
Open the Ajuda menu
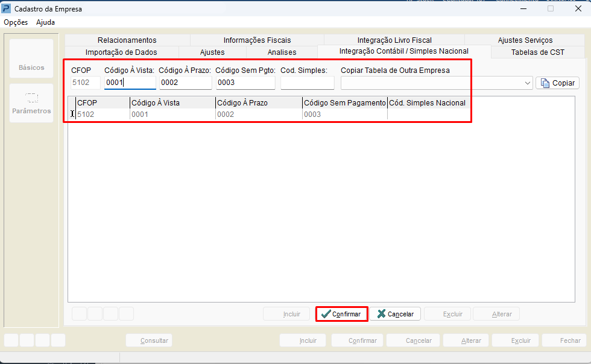(x=45, y=22)
